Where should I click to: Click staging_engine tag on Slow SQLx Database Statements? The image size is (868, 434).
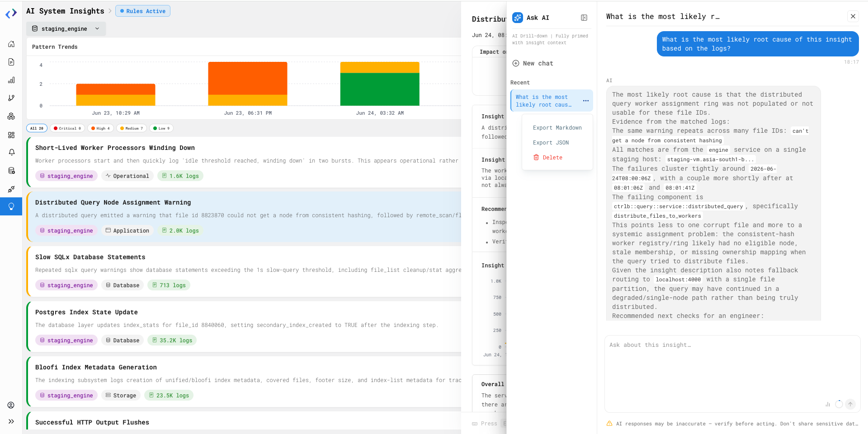pyautogui.click(x=66, y=285)
